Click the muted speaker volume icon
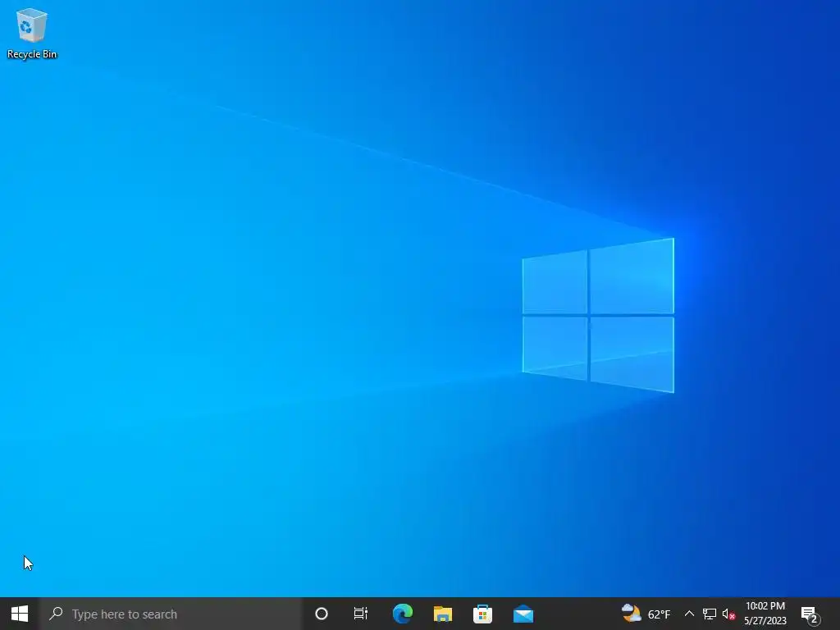This screenshot has height=630, width=840. click(728, 614)
